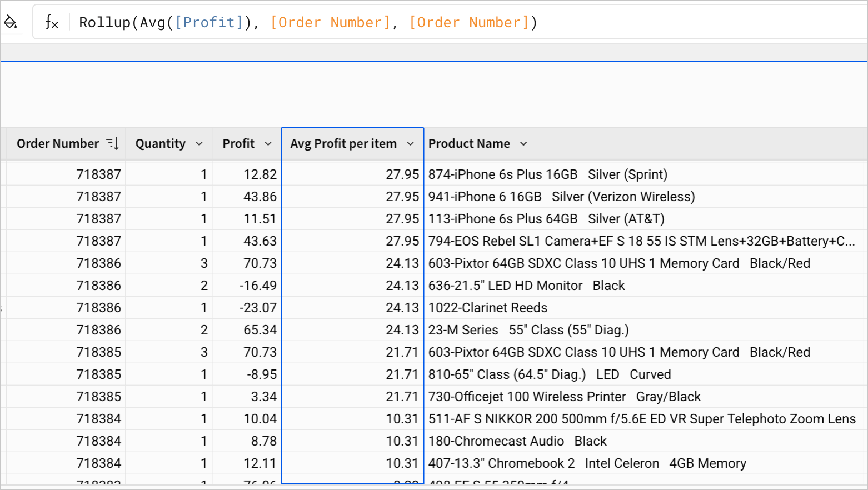
Task: Select the Order Number column header
Action: click(57, 143)
